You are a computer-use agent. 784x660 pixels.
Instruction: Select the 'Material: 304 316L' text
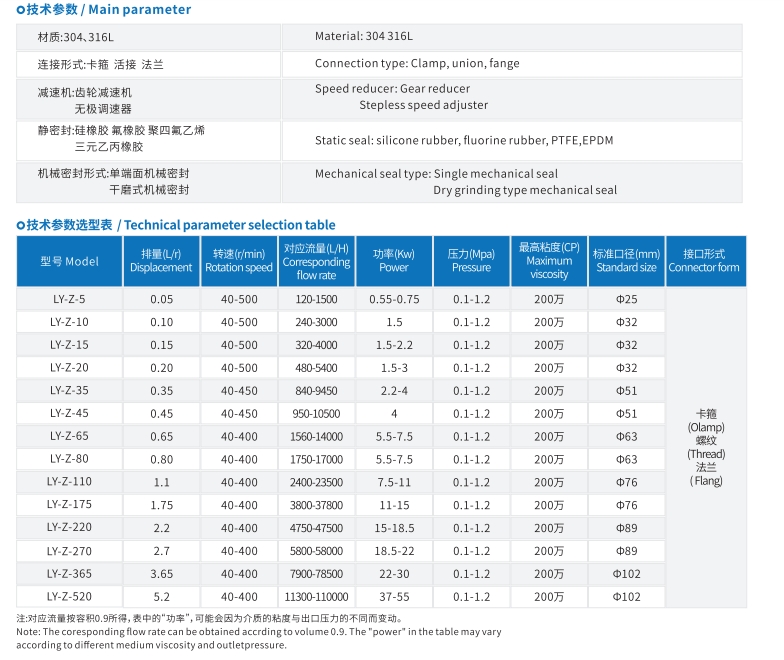[x=364, y=36]
